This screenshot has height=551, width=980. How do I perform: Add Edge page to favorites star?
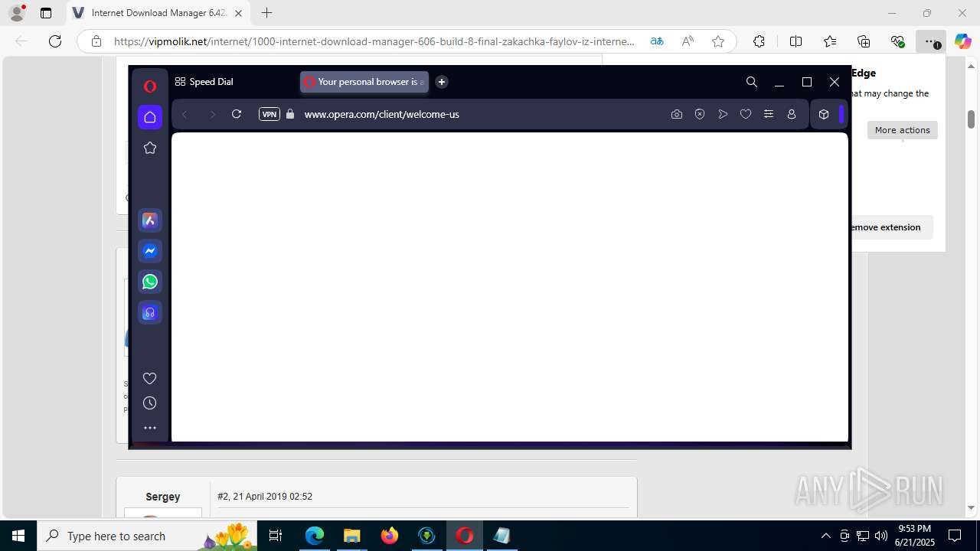(718, 41)
